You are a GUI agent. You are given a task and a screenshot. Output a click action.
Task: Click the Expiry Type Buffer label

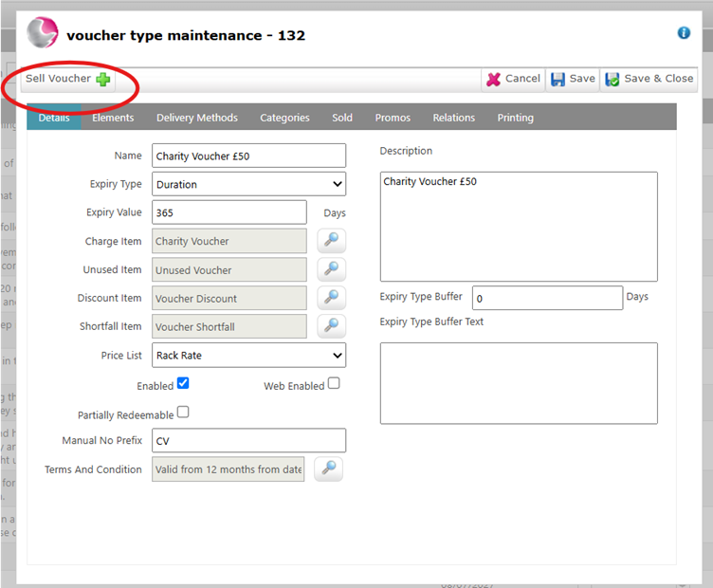point(421,297)
